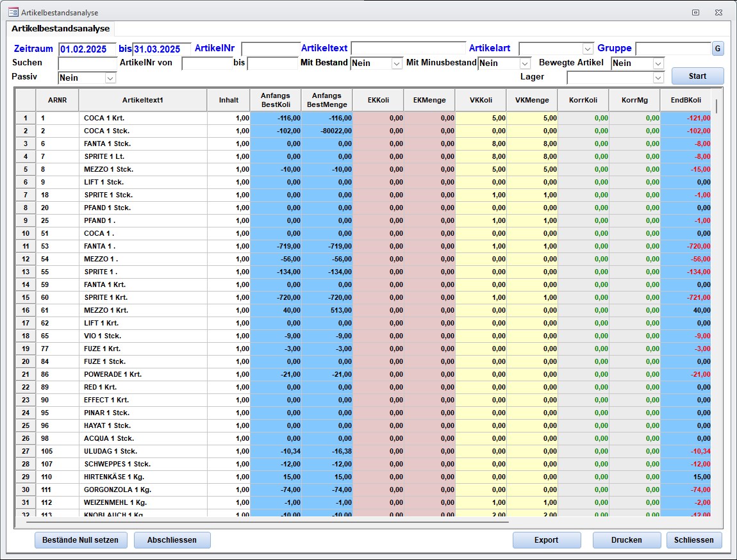
Task: Switch to the Artikelbestandsanalyse tab
Action: 60,29
